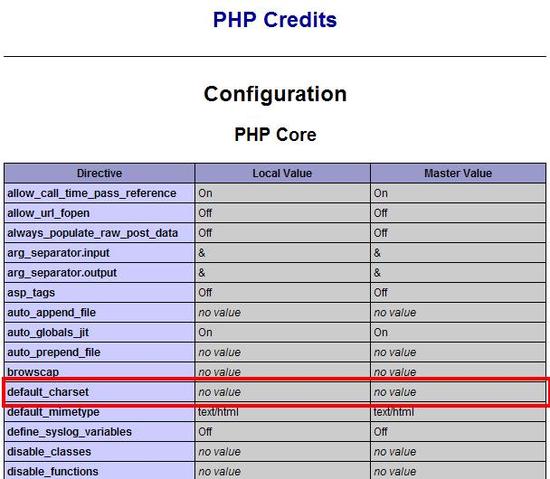Image resolution: width=550 pixels, height=479 pixels.
Task: Click the always_populate_raw_post_data directive
Action: coord(93,233)
